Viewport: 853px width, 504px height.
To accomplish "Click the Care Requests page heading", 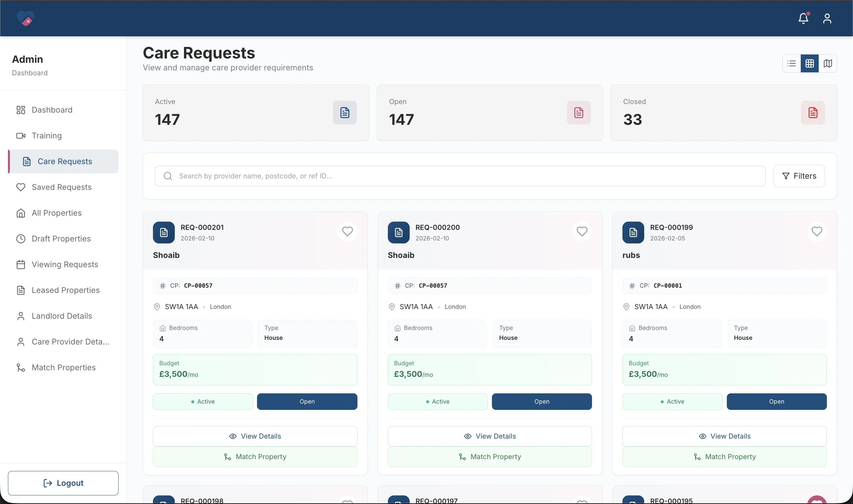I will pyautogui.click(x=199, y=53).
